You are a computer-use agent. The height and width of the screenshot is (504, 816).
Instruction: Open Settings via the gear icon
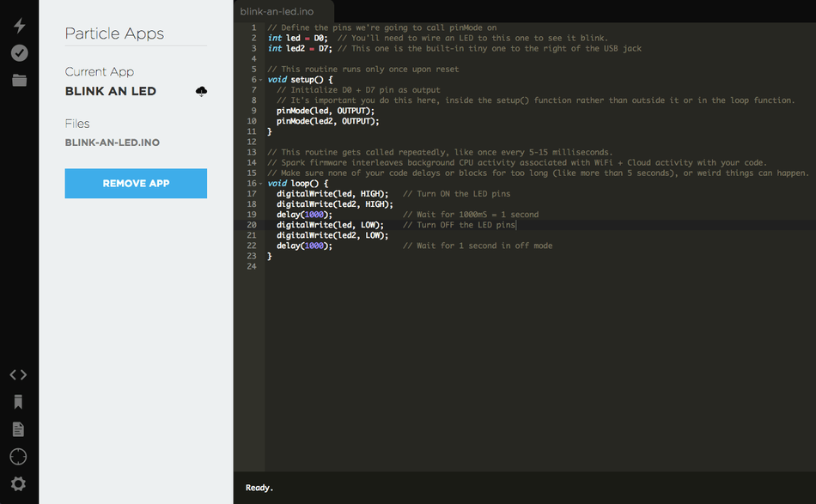[18, 483]
